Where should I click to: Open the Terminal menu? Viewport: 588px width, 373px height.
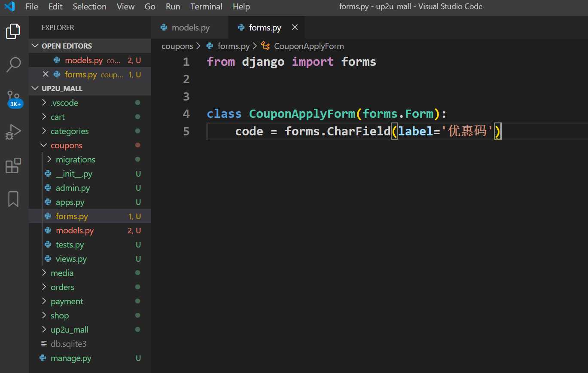click(206, 6)
